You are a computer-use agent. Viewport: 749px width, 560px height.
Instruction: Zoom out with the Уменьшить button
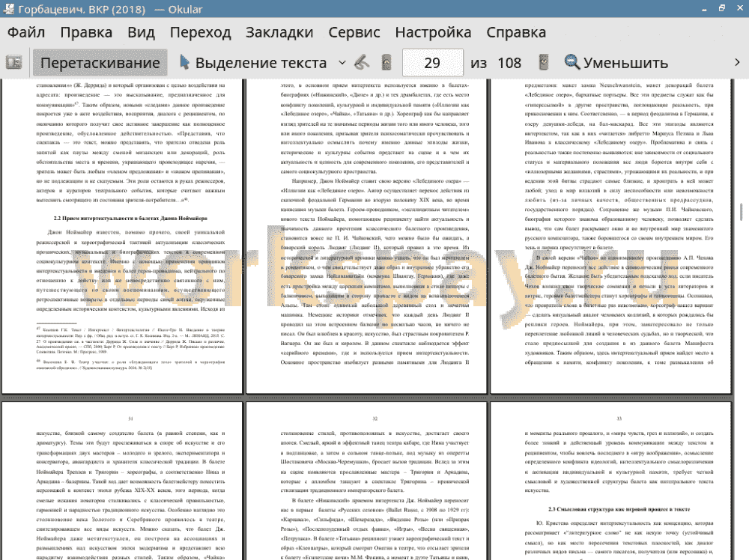pyautogui.click(x=616, y=63)
